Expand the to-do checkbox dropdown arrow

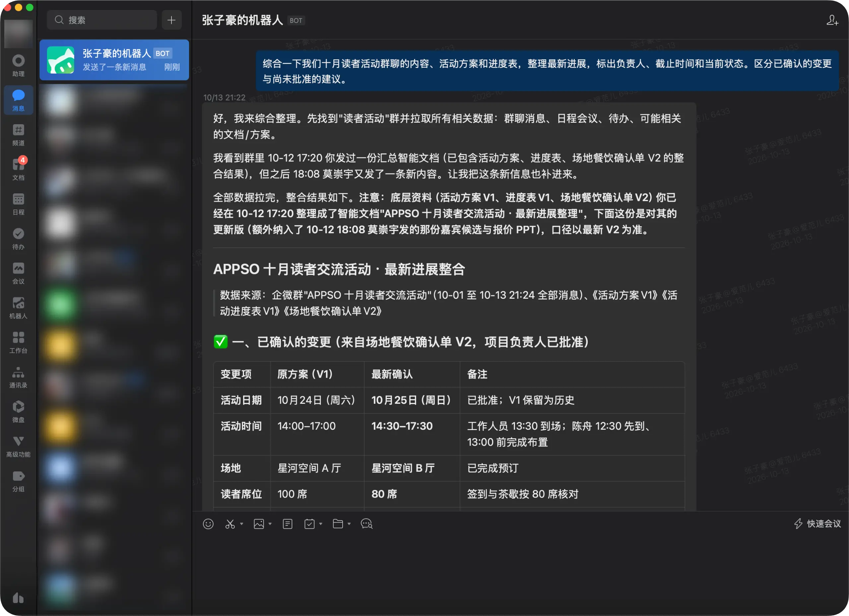pos(320,524)
